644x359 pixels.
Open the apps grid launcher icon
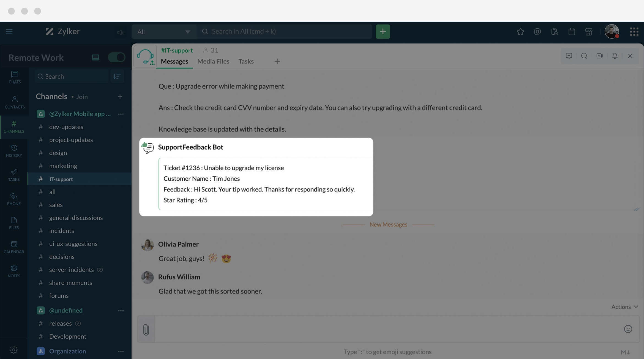[634, 32]
